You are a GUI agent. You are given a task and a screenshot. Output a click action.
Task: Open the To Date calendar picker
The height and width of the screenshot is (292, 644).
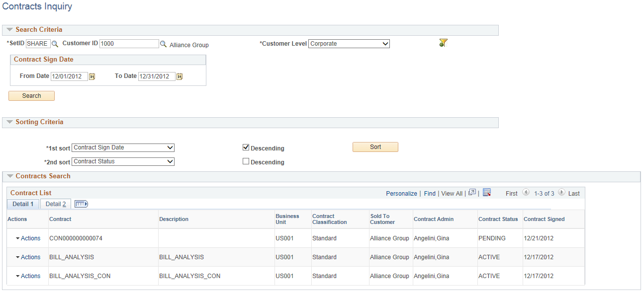[x=180, y=76]
